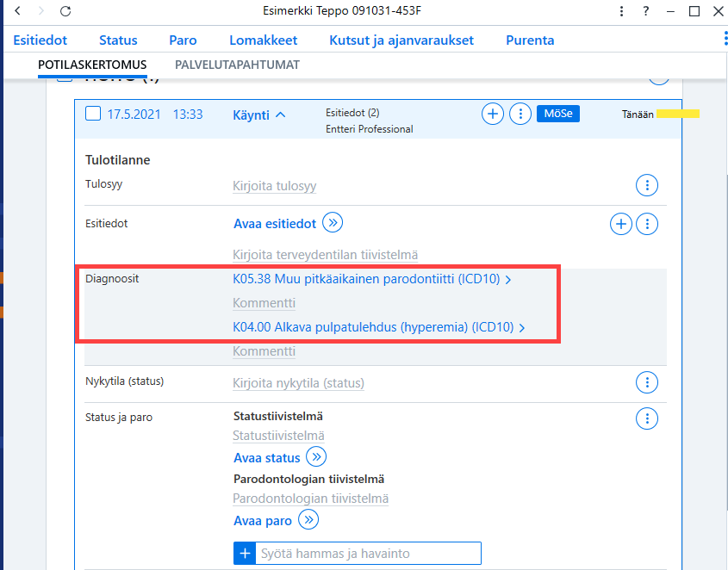Screen dimensions: 728x570
Task: Click blue plus beside tooth observation field
Action: tap(245, 554)
